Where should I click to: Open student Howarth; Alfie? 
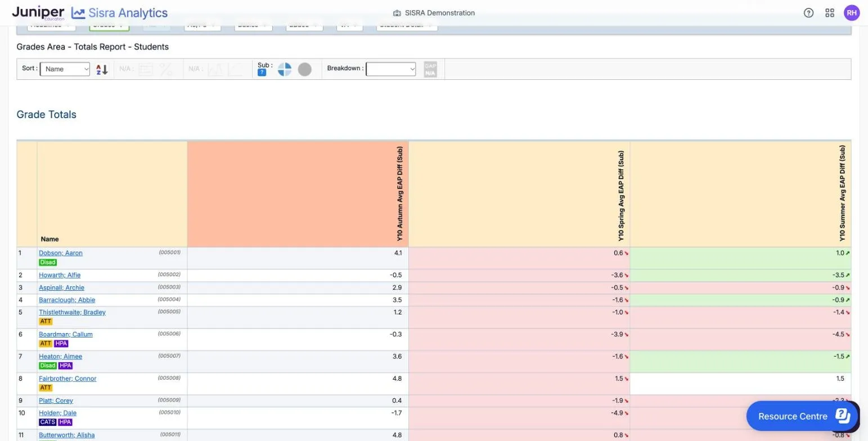60,275
